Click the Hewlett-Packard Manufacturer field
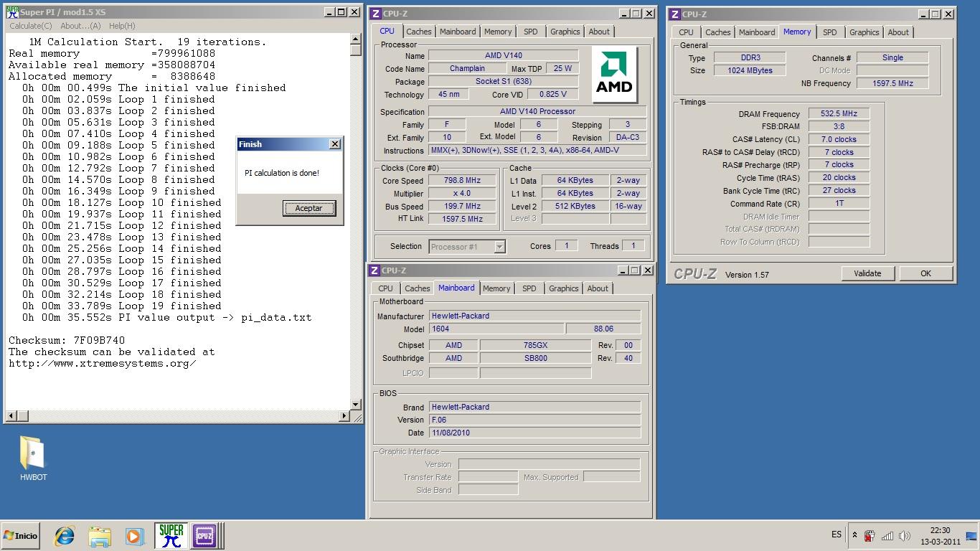The height and width of the screenshot is (551, 980). point(534,316)
